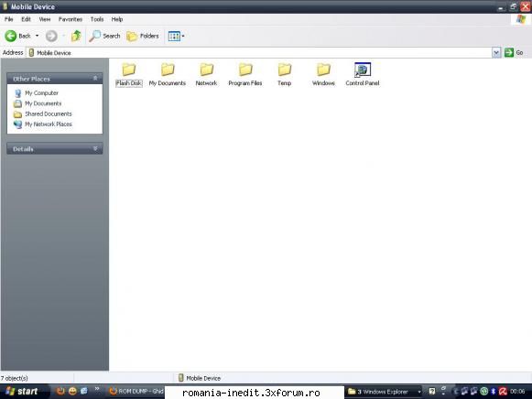Screen dimensions: 532x399
Task: Open Shared Documents link
Action: click(x=49, y=113)
